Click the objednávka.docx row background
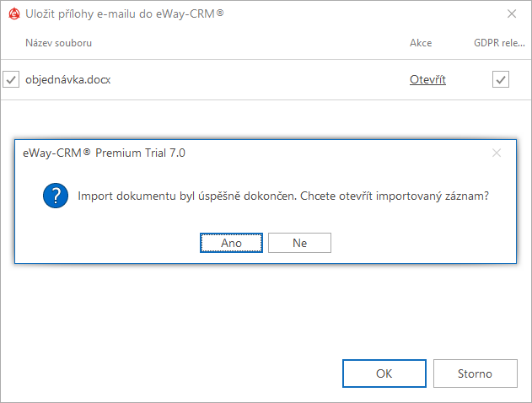This screenshot has width=532, height=403. pyautogui.click(x=258, y=80)
